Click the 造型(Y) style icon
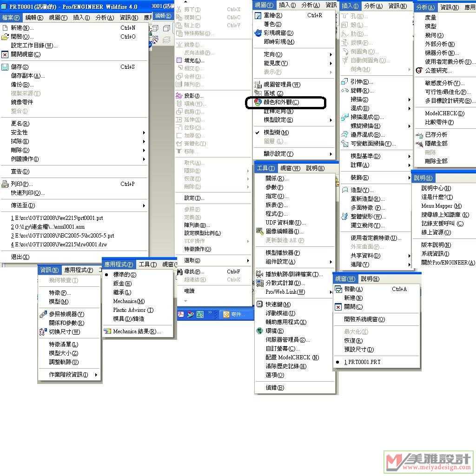The width and height of the screenshot is (476, 476). (344, 190)
